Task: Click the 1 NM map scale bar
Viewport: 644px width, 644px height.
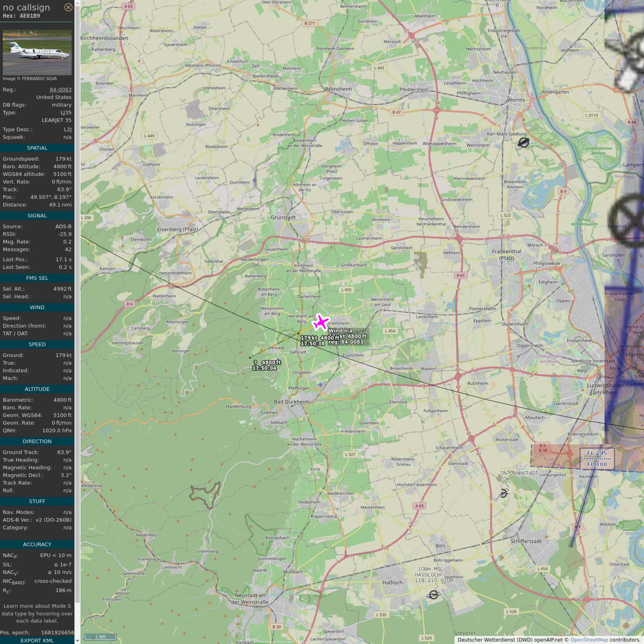Action: (x=100, y=637)
